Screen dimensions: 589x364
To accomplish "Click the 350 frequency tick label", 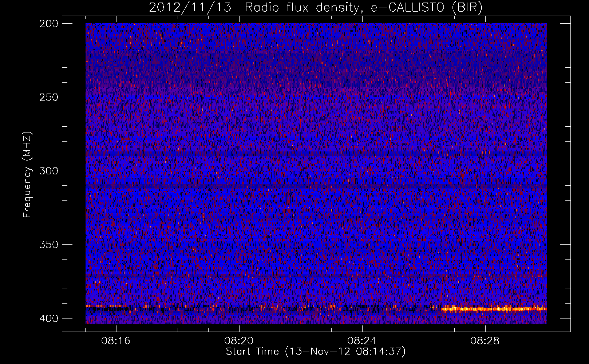I will click(x=48, y=244).
